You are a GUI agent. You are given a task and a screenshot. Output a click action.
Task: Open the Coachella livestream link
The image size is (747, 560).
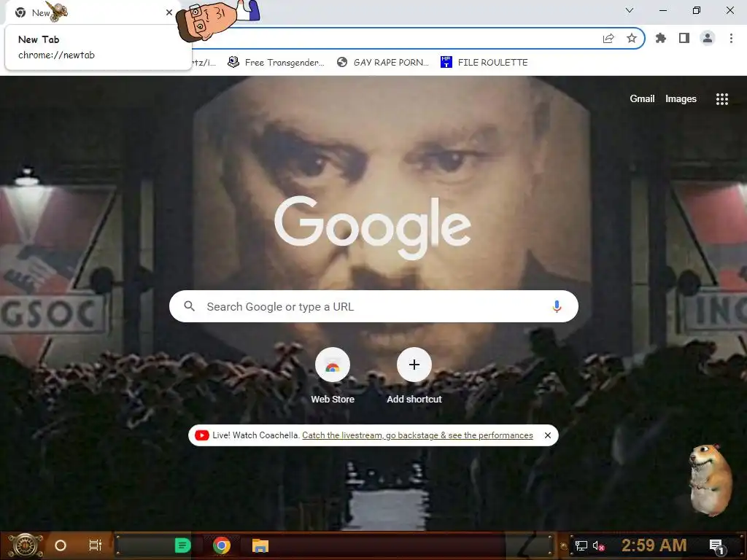[x=417, y=435]
